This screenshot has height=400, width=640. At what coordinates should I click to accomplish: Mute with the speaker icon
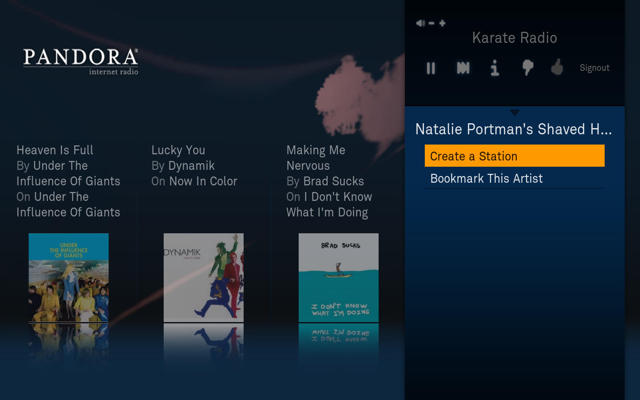click(420, 23)
